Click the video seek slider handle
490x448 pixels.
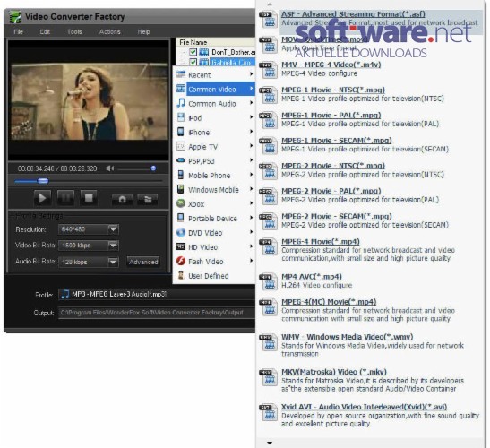(43, 181)
